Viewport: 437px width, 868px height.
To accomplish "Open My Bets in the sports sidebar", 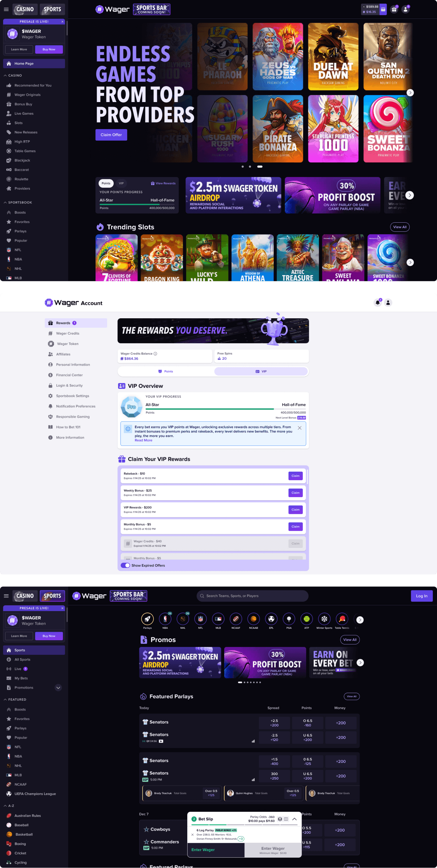I will tap(34, 678).
